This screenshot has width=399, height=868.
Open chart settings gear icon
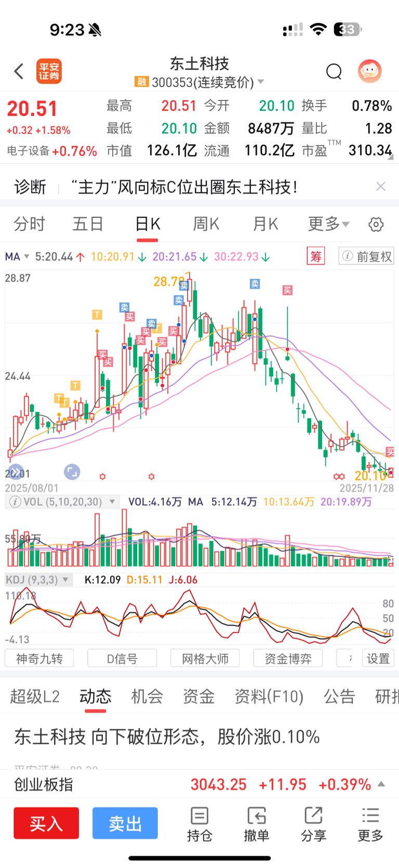(376, 225)
